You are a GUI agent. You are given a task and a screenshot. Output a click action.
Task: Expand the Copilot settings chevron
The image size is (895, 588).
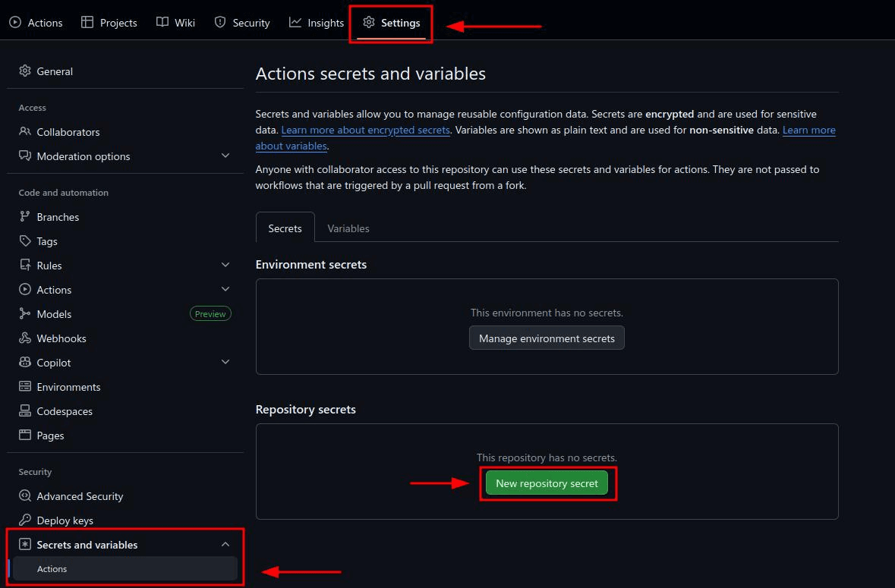(x=225, y=363)
